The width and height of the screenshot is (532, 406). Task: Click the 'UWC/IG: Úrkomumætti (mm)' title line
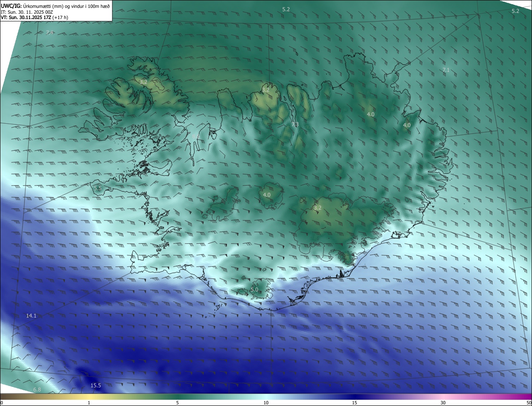tap(55, 6)
